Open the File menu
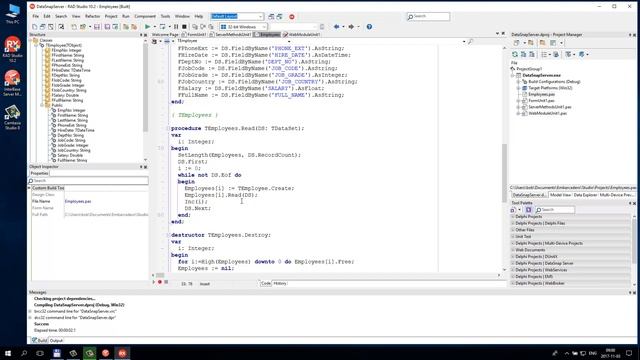This screenshot has height=360, width=640. [x=36, y=16]
